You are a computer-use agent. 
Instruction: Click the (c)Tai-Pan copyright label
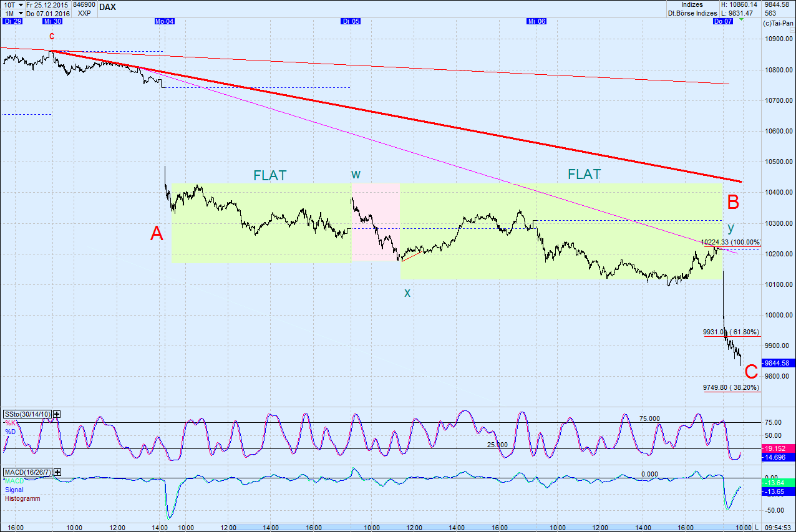click(777, 22)
